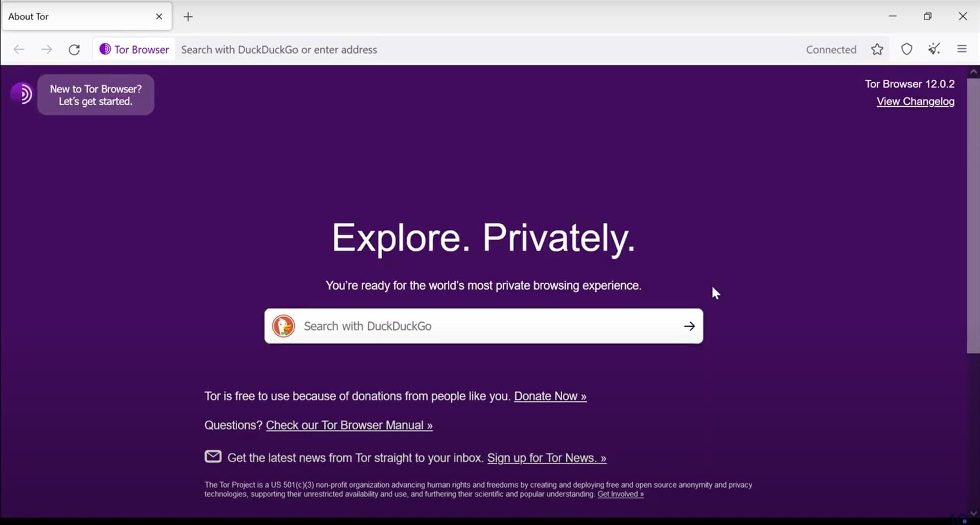Open the hamburger application menu

coord(962,49)
